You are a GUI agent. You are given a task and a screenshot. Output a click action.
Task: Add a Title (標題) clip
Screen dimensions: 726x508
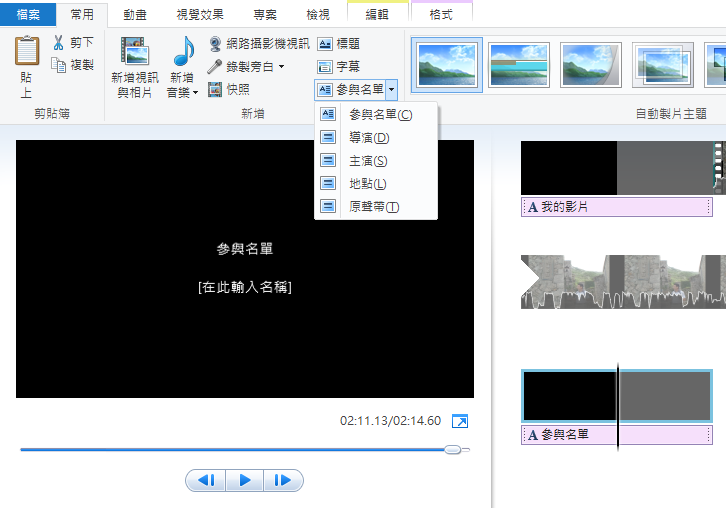tap(339, 44)
